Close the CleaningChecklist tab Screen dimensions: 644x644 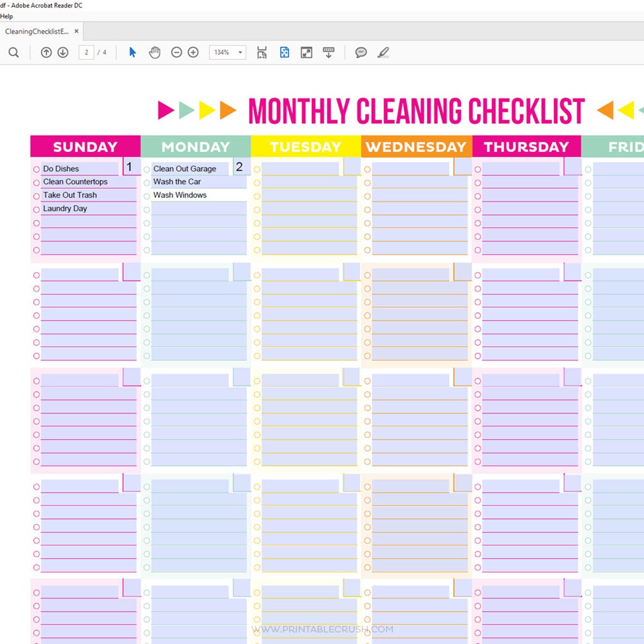pos(76,32)
